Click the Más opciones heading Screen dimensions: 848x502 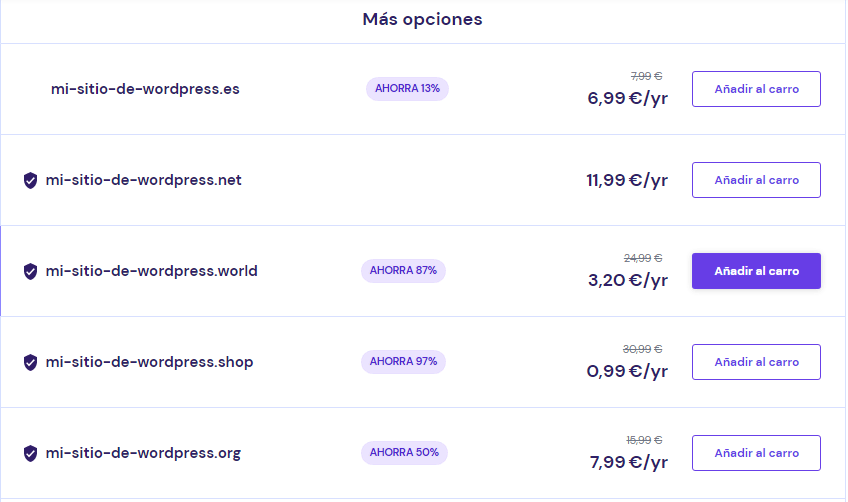pyautogui.click(x=422, y=19)
